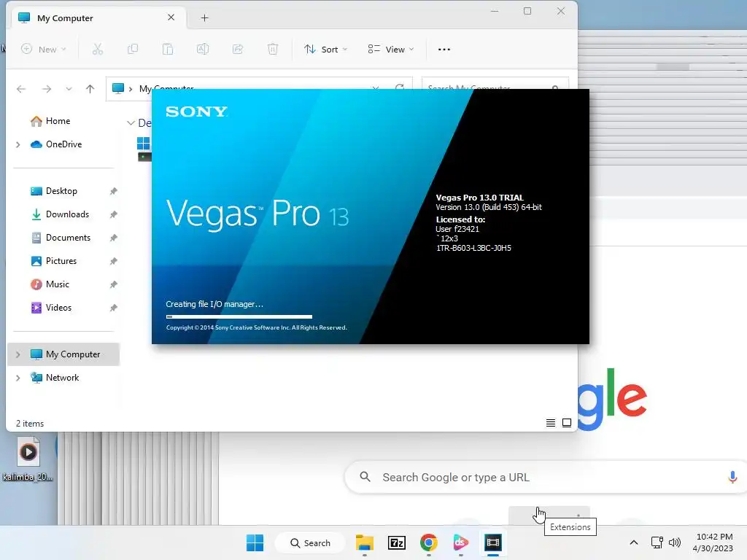Open the Sort dropdown in Explorer

(x=326, y=49)
